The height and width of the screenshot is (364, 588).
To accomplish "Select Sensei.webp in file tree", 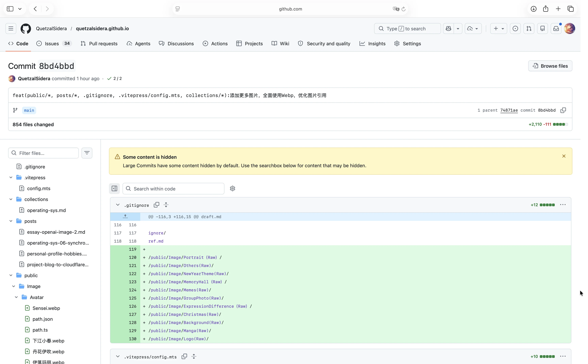I will tap(46, 308).
